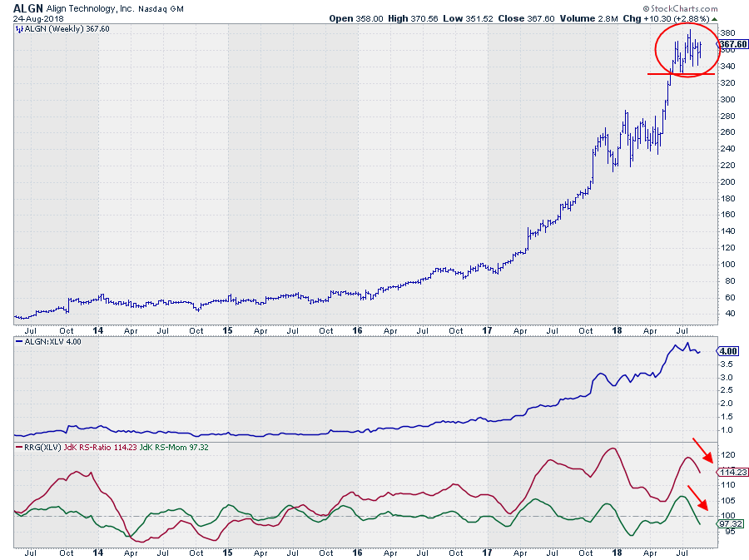Image resolution: width=749 pixels, height=560 pixels.
Task: Click the 280 price axis label
Action: tap(727, 116)
